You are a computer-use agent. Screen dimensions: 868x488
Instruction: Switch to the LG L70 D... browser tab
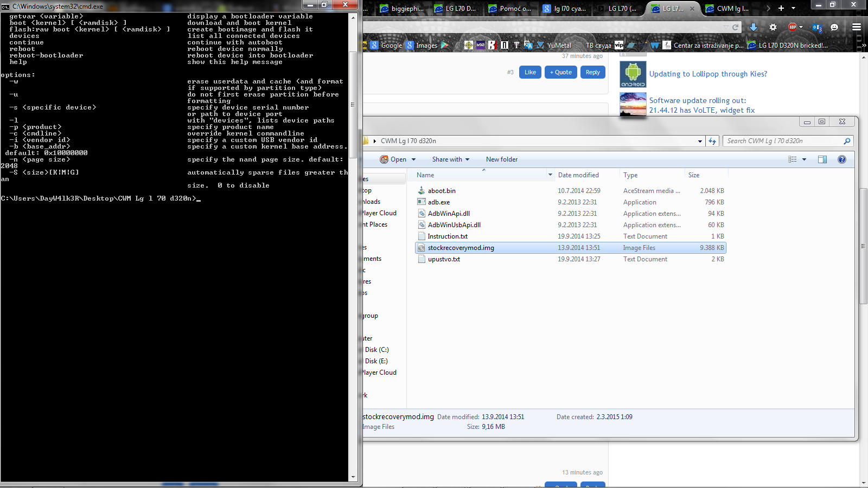coord(456,9)
